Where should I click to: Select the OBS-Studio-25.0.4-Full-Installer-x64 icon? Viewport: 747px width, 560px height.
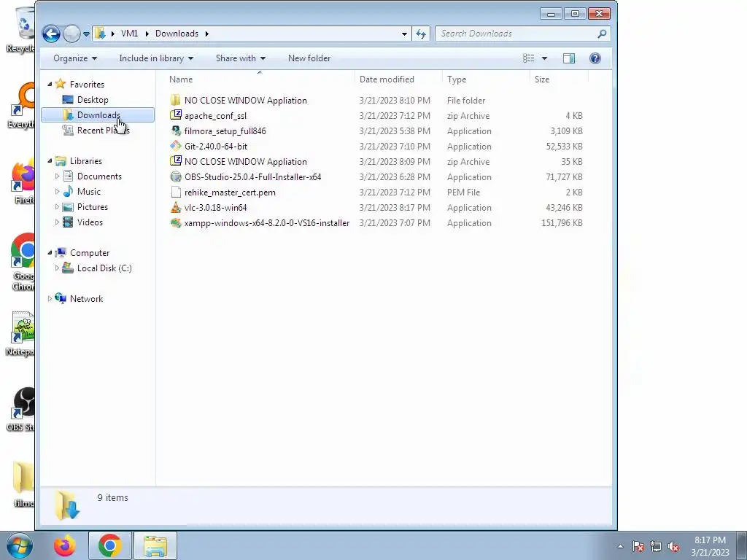pos(176,176)
